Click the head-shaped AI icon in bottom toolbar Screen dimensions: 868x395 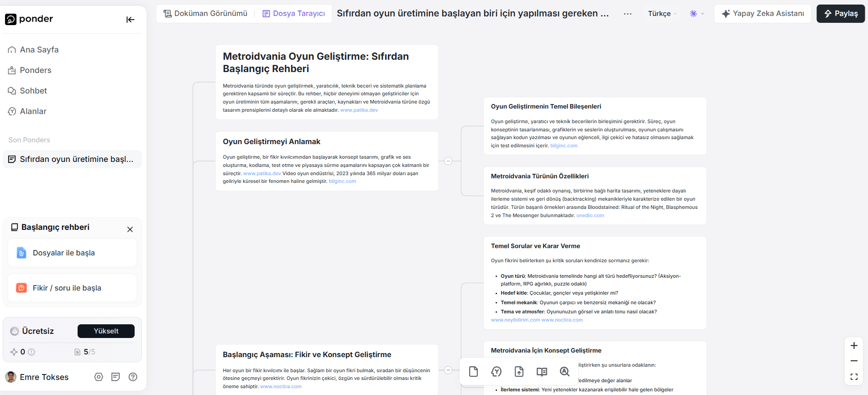(x=496, y=372)
